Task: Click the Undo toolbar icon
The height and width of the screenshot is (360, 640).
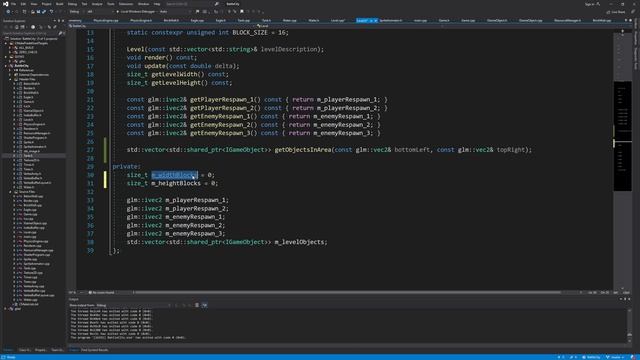Action: pos(51,11)
